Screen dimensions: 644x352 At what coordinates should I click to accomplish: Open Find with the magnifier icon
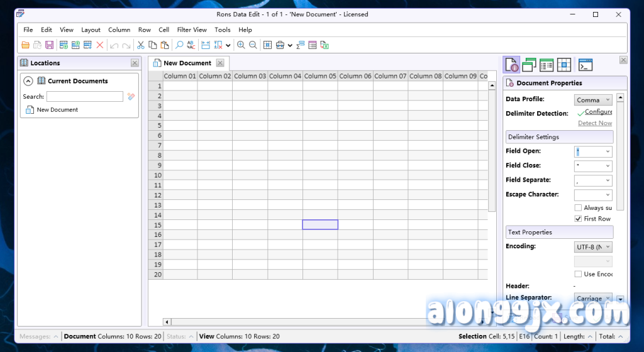[x=179, y=45]
